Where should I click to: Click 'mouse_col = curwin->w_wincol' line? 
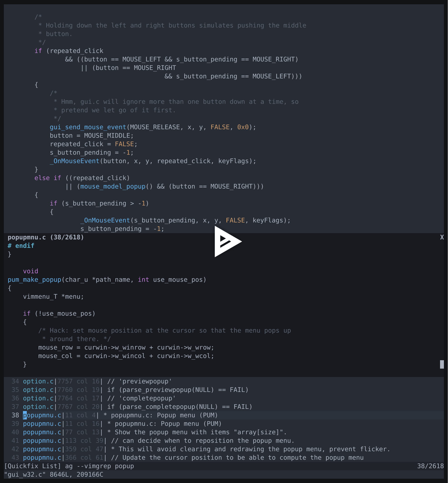pos(126,356)
